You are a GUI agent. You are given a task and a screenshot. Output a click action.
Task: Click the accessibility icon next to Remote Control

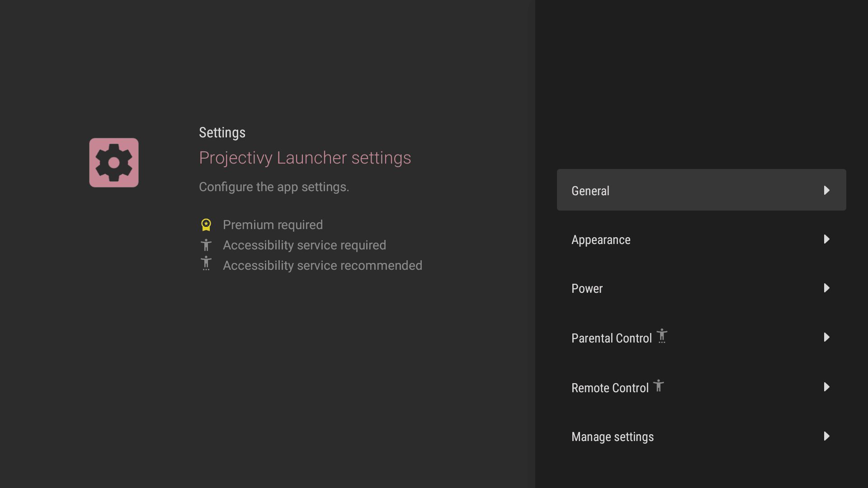tap(659, 385)
